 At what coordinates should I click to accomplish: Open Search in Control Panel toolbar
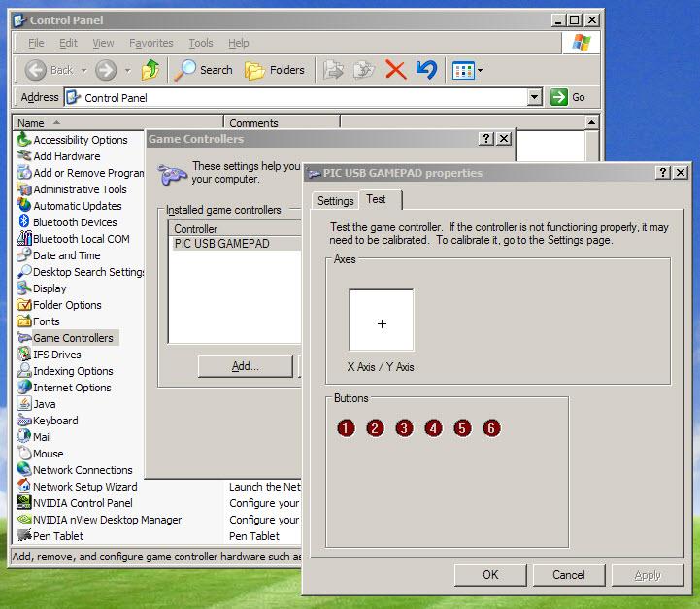point(203,70)
